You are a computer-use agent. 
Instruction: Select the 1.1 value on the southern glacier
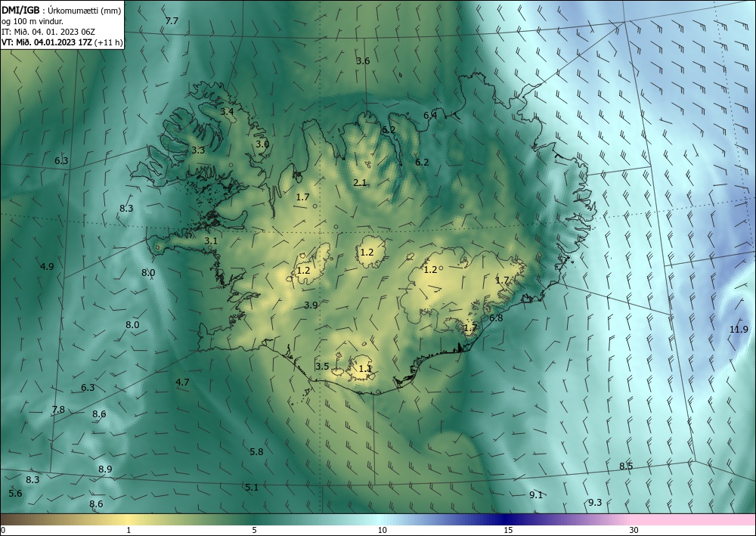pyautogui.click(x=365, y=369)
